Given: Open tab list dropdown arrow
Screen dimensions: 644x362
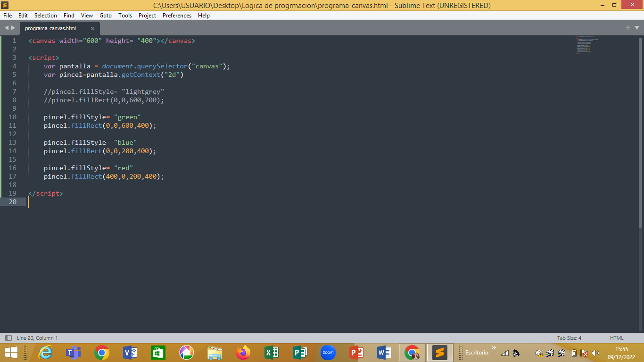Looking at the screenshot, I should 636,28.
